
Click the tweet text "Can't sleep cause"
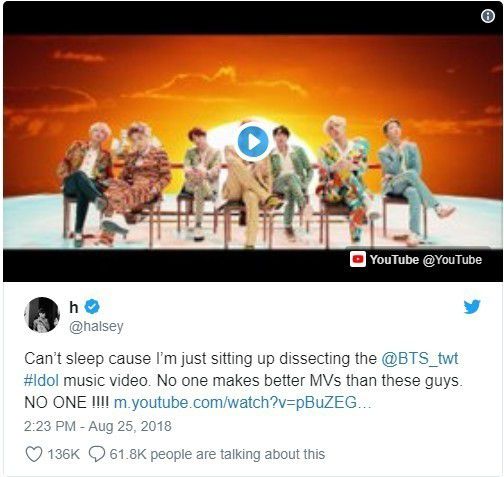pos(88,359)
